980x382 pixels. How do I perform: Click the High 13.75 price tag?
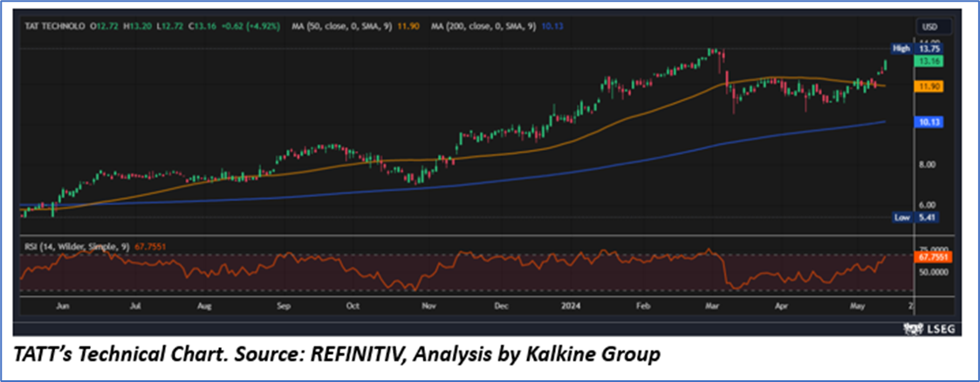pyautogui.click(x=918, y=49)
